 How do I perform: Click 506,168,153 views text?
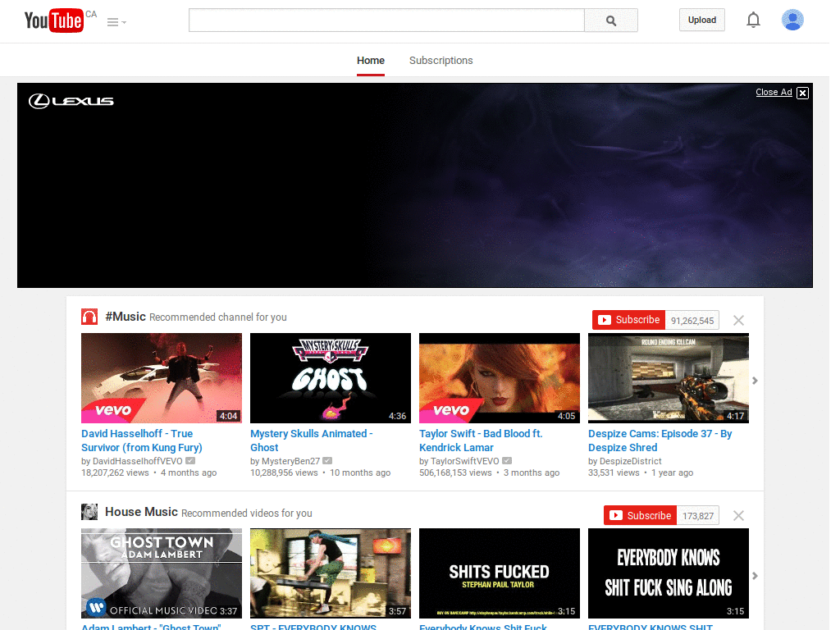pyautogui.click(x=455, y=472)
